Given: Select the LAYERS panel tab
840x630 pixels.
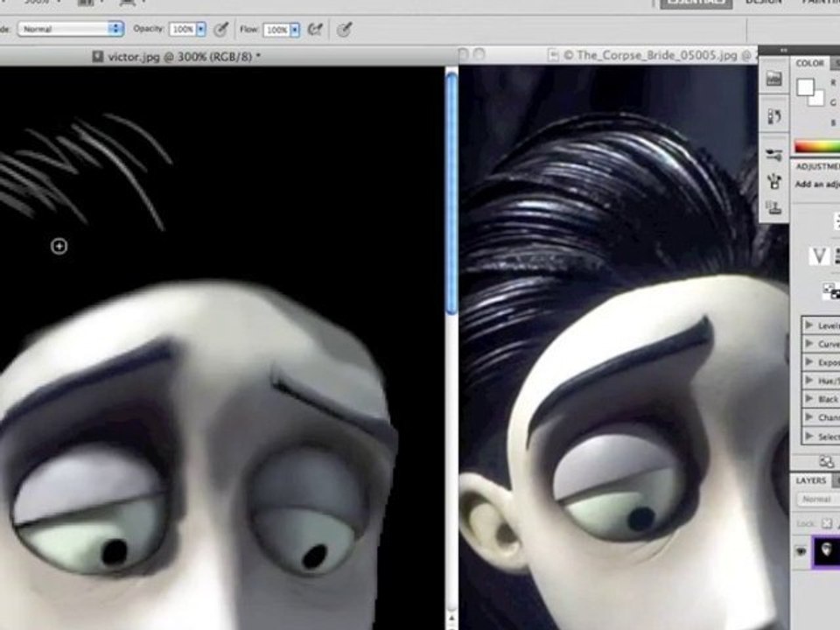Looking at the screenshot, I should [x=810, y=480].
